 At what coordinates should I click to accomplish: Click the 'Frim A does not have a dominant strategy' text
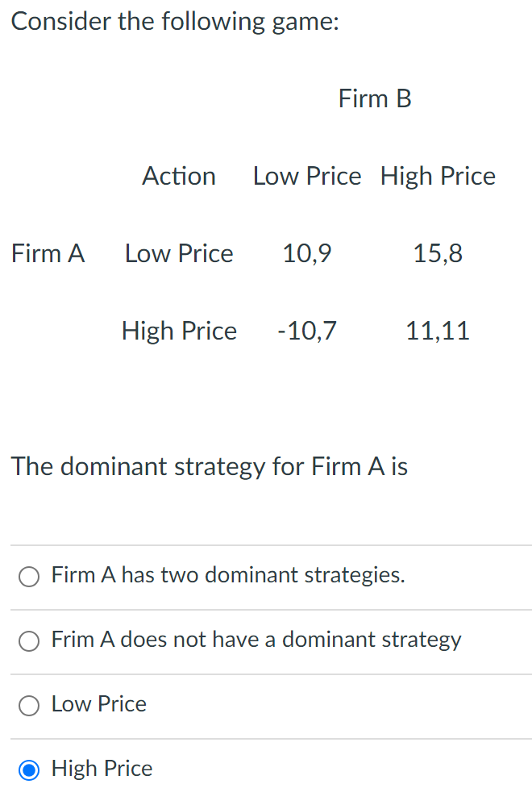[x=256, y=640]
